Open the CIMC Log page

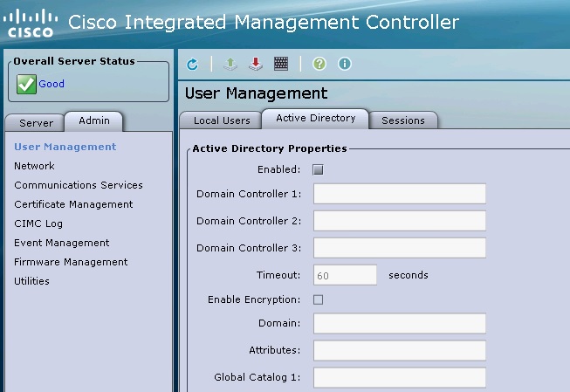(x=38, y=224)
